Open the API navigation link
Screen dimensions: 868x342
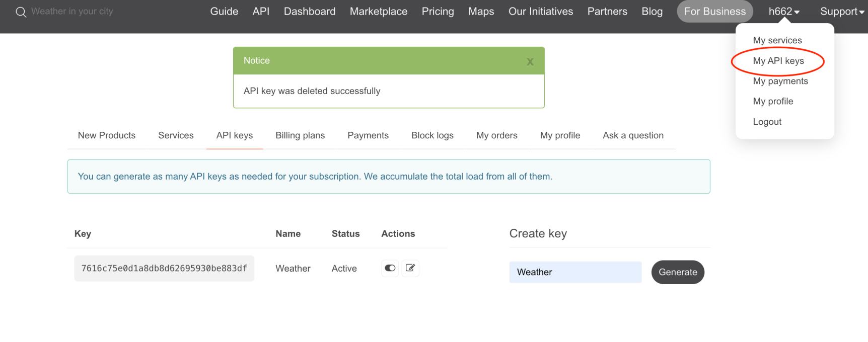coord(261,12)
